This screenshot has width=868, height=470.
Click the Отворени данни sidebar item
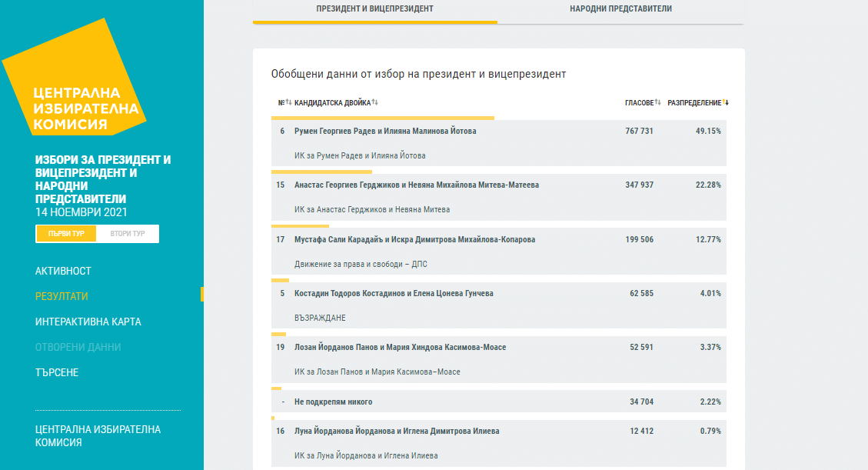(x=78, y=347)
